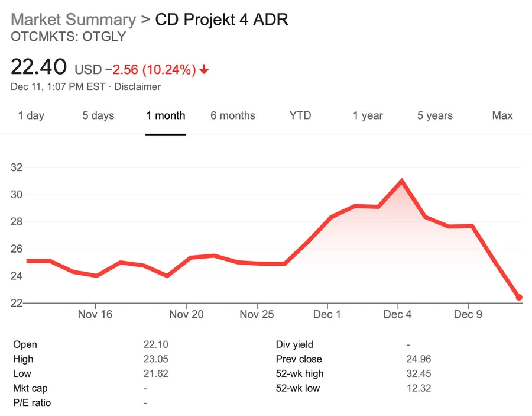Click the Nov 16 date label on axis
This screenshot has height=416, width=532.
tap(95, 314)
